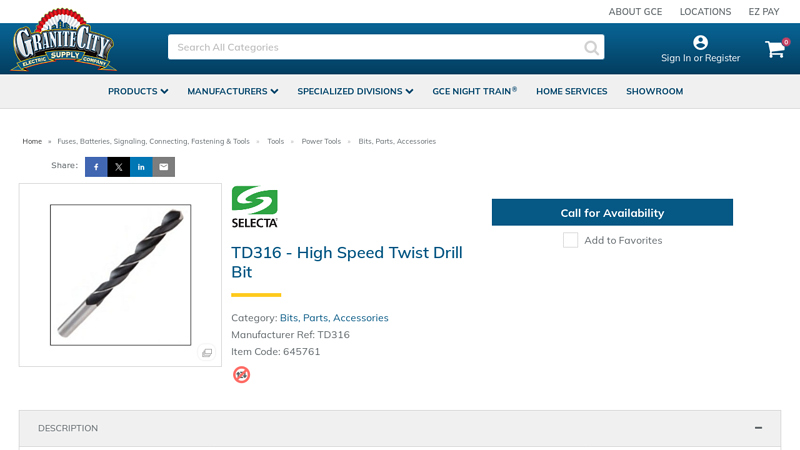Click Call for Availability button

coord(612,212)
